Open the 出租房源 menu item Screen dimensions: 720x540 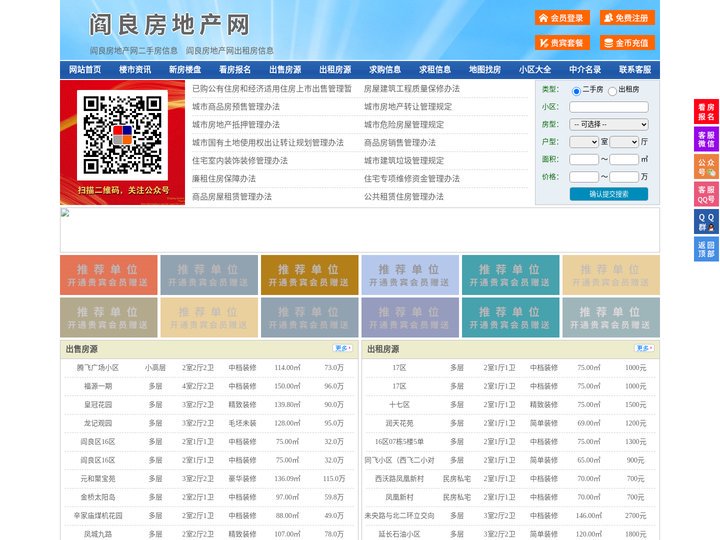[x=335, y=70]
